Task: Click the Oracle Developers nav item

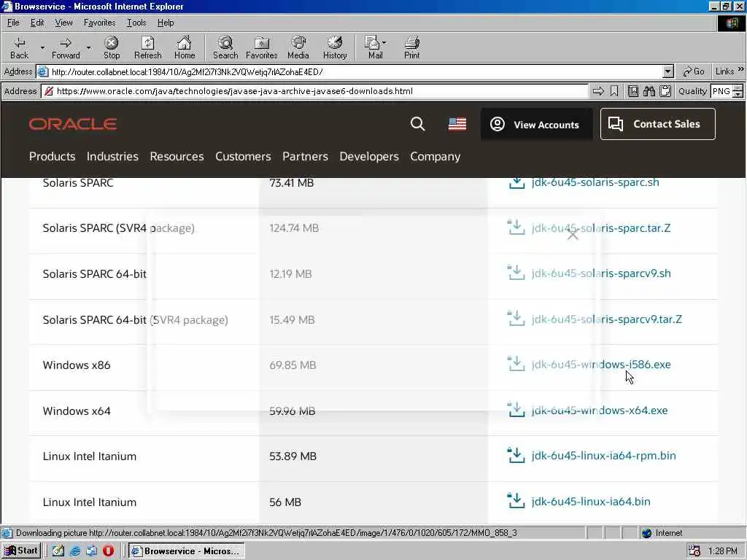Action: (x=369, y=156)
